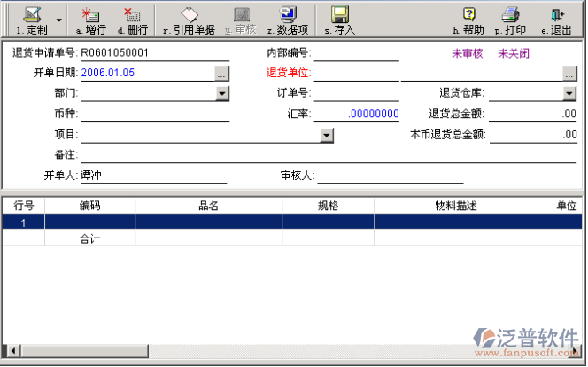Click the 本币退货总金额 field
Screen dimensions: 588x367
(x=533, y=135)
